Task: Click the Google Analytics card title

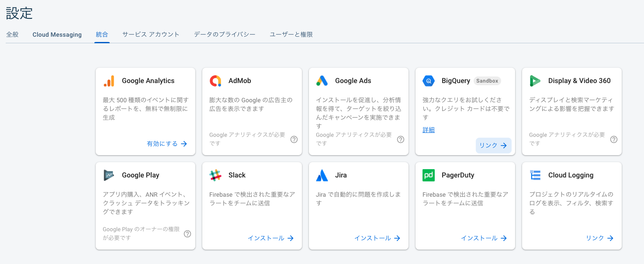Action: point(148,81)
